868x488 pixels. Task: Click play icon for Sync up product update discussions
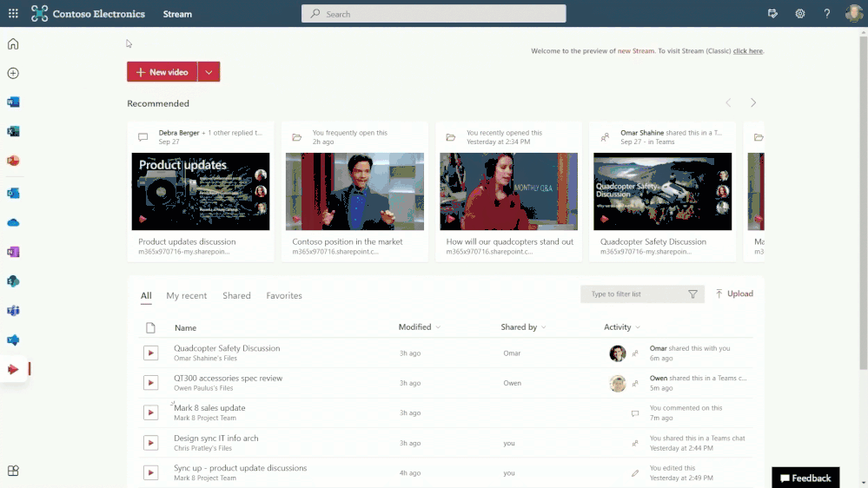click(150, 472)
